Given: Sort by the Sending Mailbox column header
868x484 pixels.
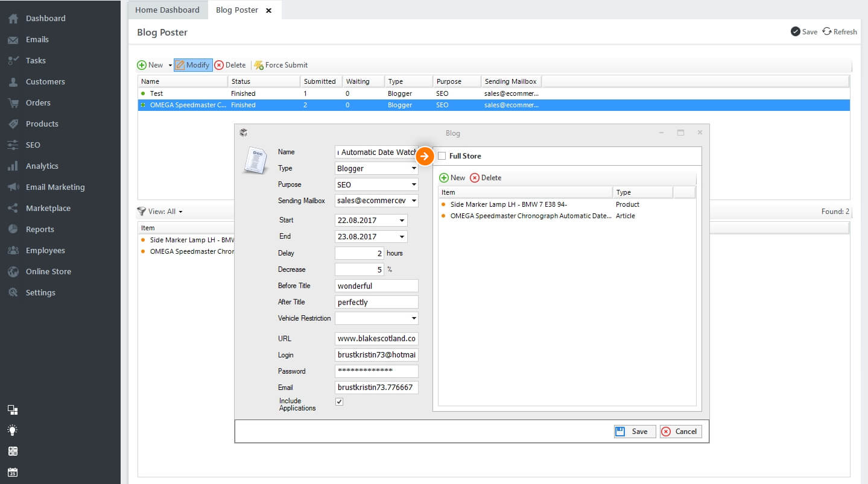Looking at the screenshot, I should [511, 81].
